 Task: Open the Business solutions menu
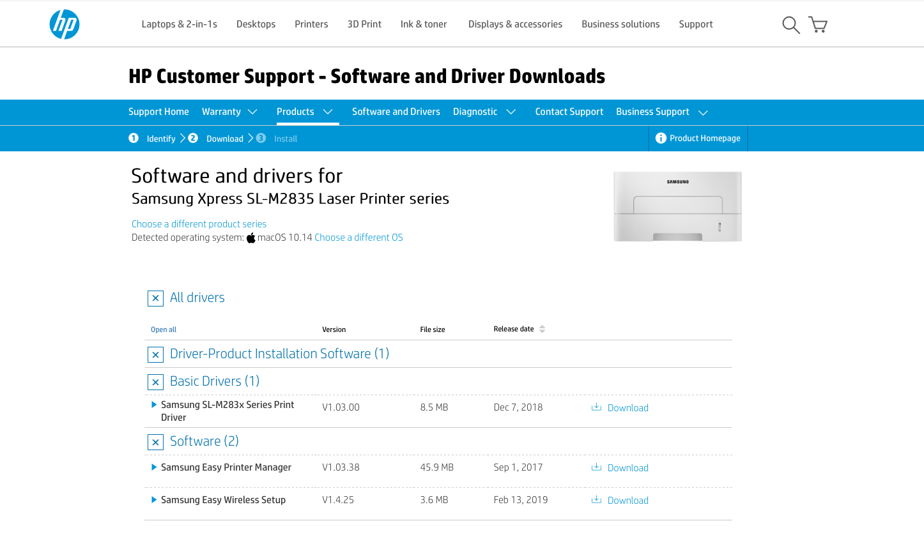click(620, 24)
